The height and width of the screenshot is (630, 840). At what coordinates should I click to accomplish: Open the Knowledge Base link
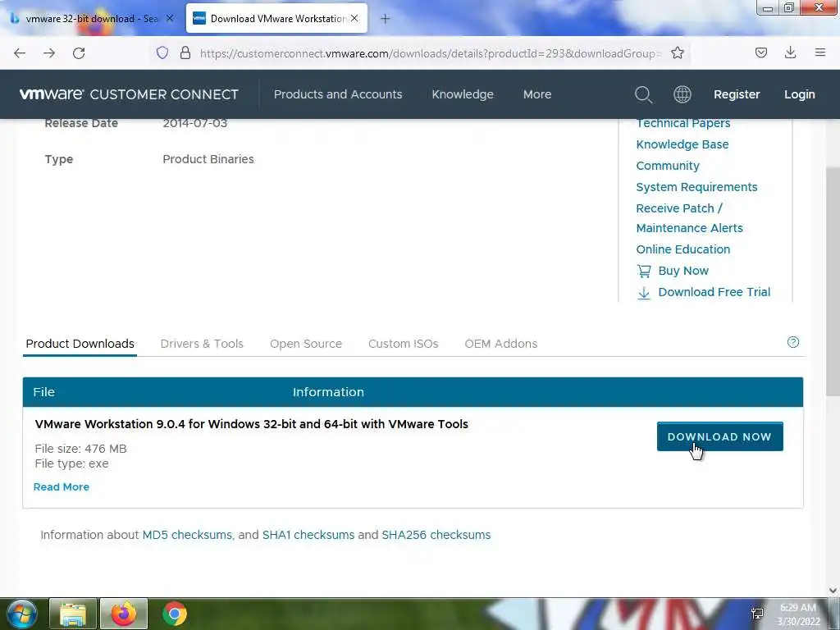click(682, 144)
